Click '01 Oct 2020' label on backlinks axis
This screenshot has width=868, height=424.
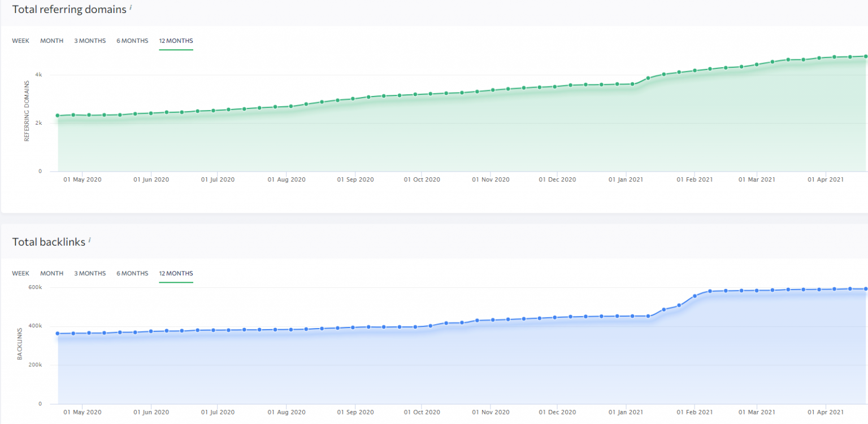coord(422,412)
